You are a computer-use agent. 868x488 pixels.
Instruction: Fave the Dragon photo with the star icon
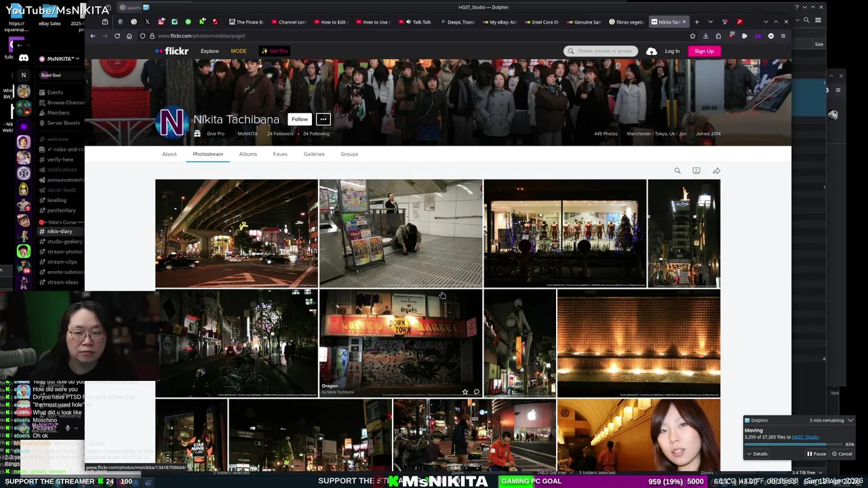465,392
